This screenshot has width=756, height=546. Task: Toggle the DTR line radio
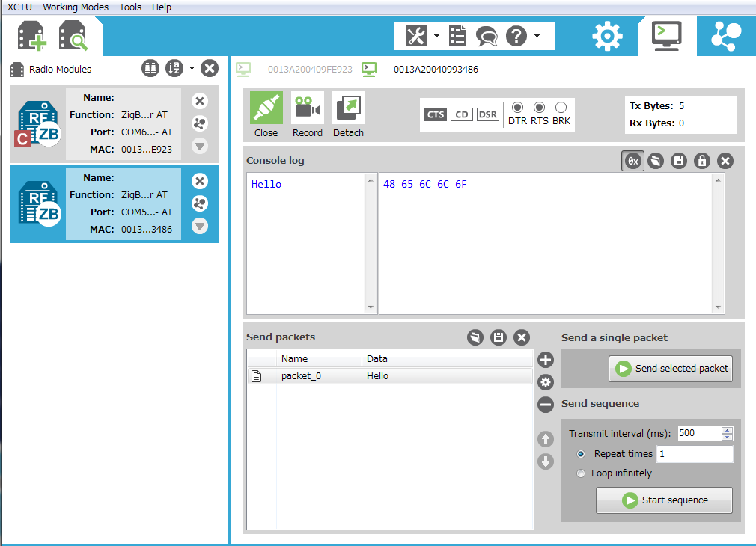tap(517, 107)
